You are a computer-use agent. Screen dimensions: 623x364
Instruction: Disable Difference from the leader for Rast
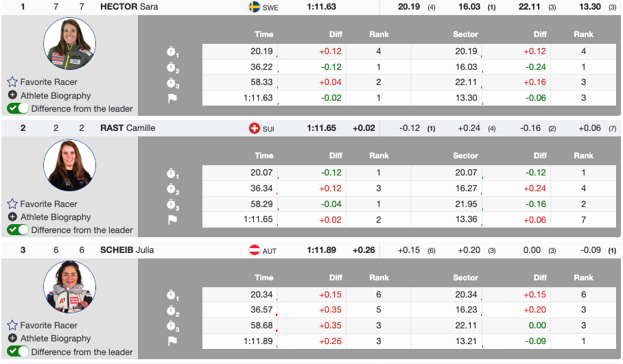(x=19, y=230)
